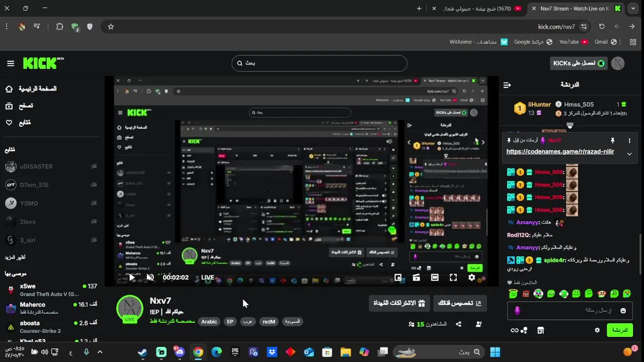Show hidden system tray icons
This screenshot has height=362, width=644.
[100, 352]
